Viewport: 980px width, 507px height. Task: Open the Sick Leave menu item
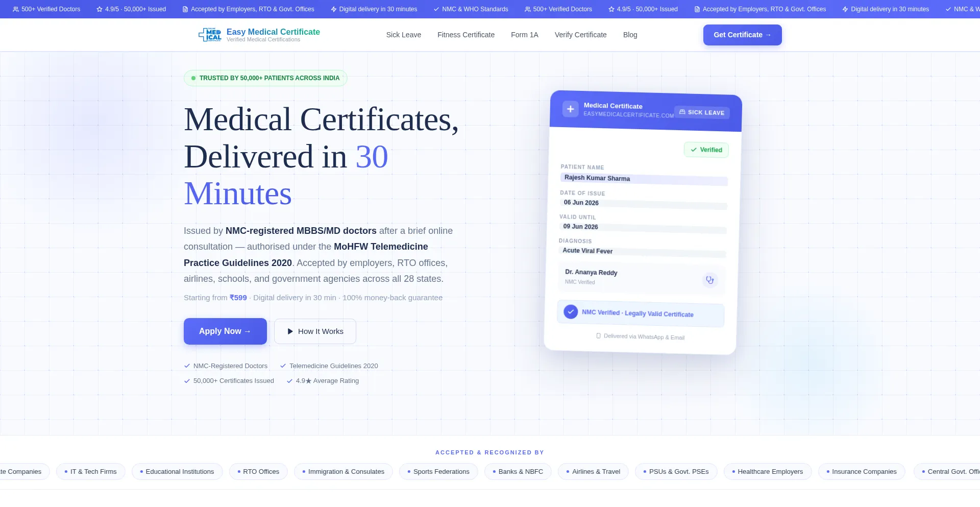tap(403, 35)
